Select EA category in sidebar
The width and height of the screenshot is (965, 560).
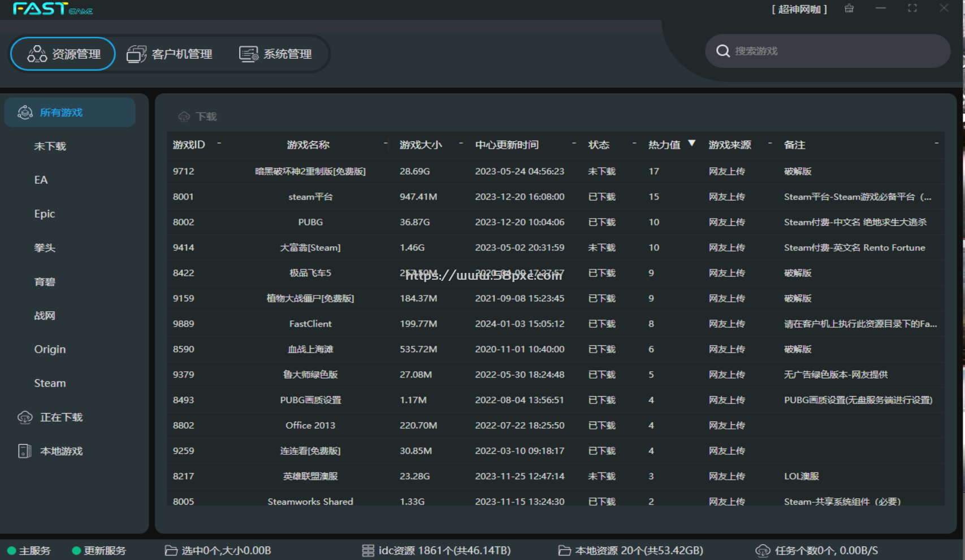coord(41,180)
